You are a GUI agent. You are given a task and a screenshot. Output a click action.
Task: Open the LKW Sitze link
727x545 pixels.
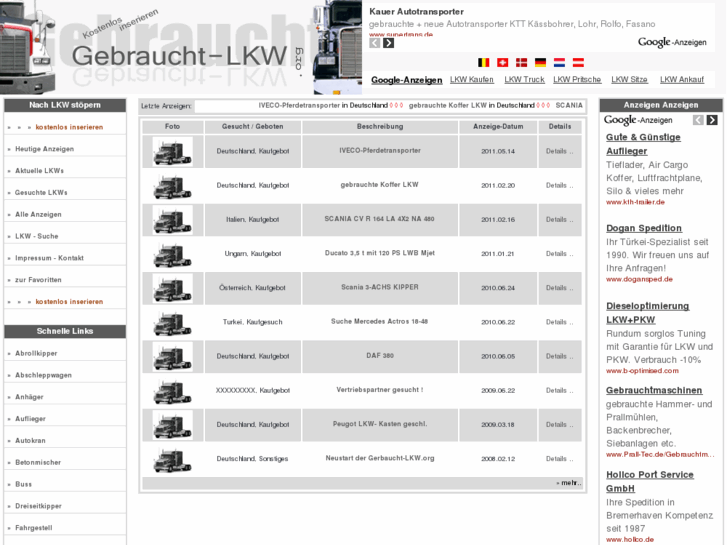tap(629, 79)
